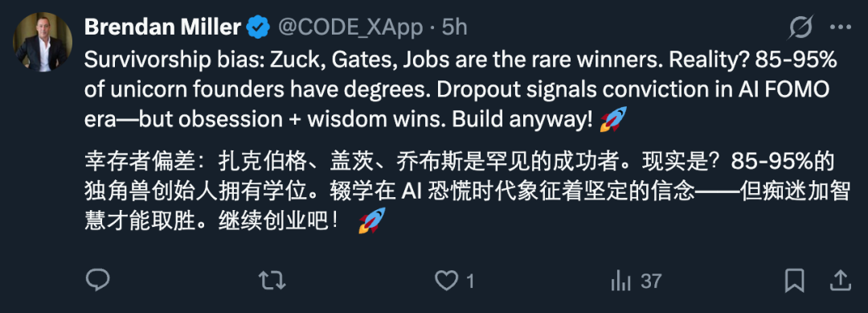The height and width of the screenshot is (313, 868).
Task: Click the blue verified checkmark badge
Action: pos(258,27)
